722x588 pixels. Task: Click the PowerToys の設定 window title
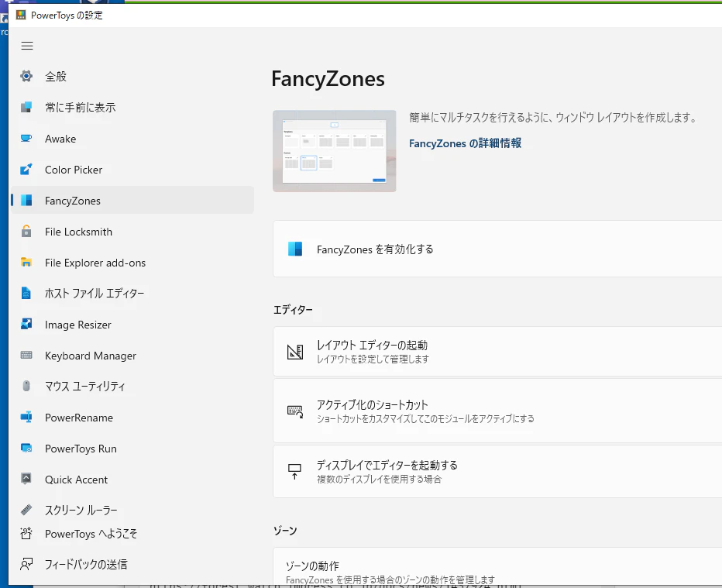tap(67, 15)
